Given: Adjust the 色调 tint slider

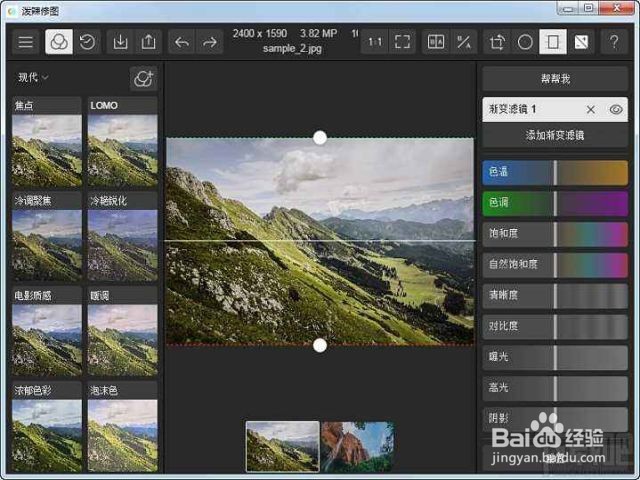Looking at the screenshot, I should [555, 203].
